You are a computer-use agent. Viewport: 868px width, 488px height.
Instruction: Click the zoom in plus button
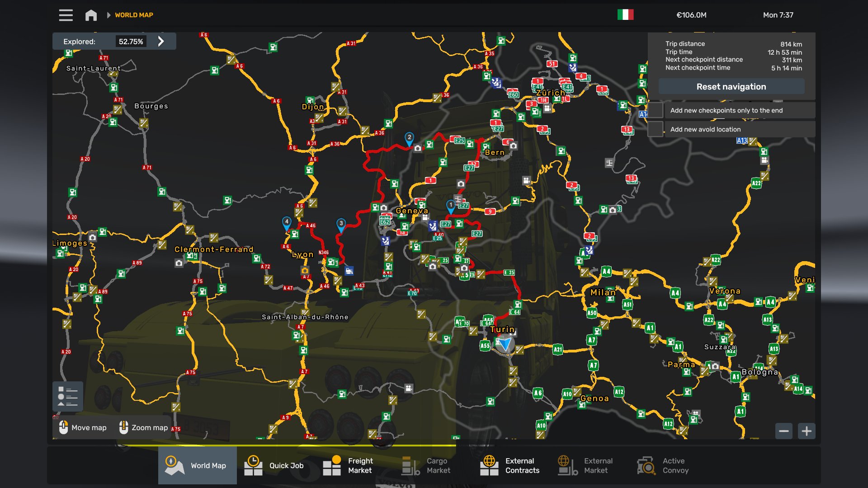(x=807, y=431)
